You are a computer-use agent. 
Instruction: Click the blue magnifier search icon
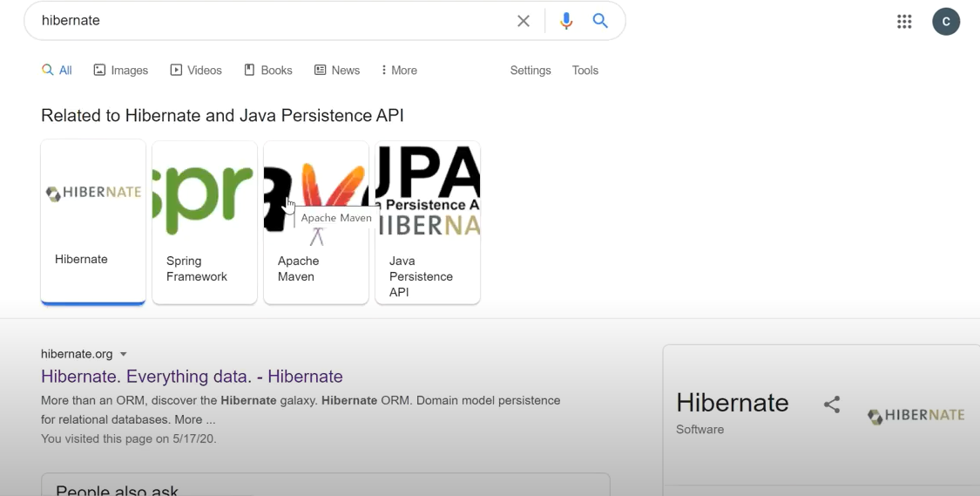pyautogui.click(x=600, y=21)
